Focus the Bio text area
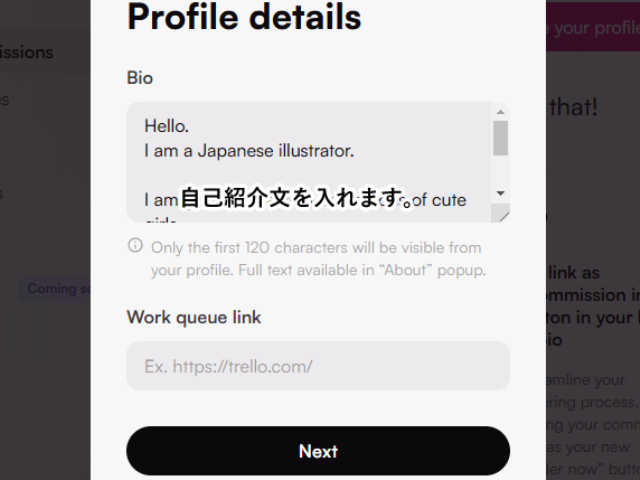640x480 pixels. coord(310,160)
